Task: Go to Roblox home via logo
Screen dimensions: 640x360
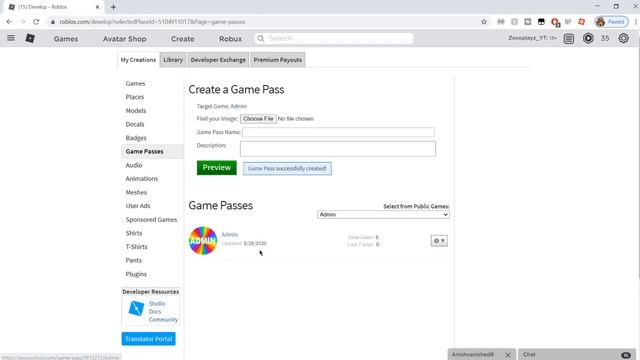Action: (30, 38)
